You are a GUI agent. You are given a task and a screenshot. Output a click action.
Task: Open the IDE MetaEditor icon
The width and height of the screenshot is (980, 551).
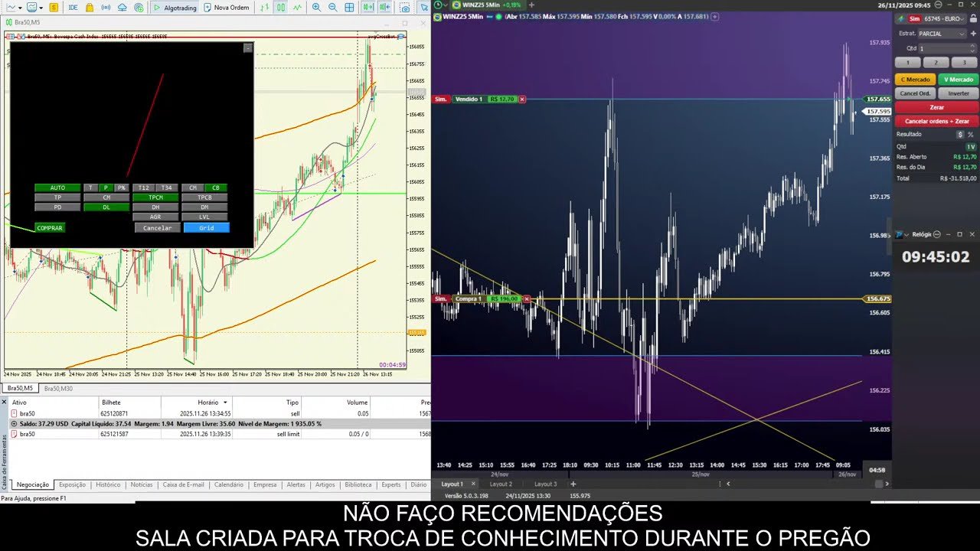73,7
